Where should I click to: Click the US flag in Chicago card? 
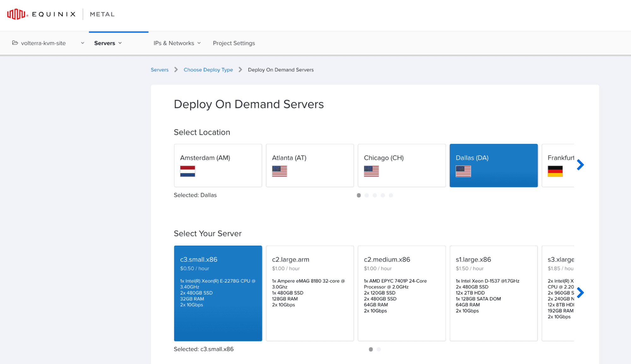[371, 171]
